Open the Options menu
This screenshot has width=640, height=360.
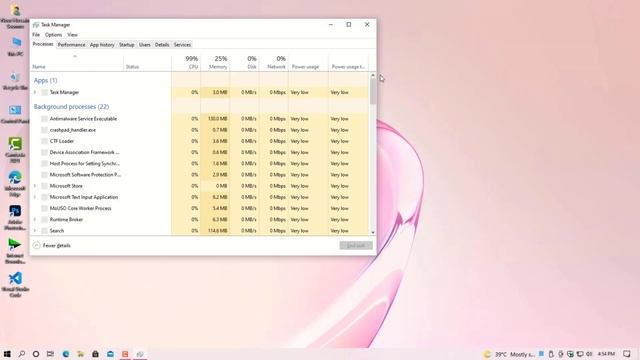click(53, 35)
